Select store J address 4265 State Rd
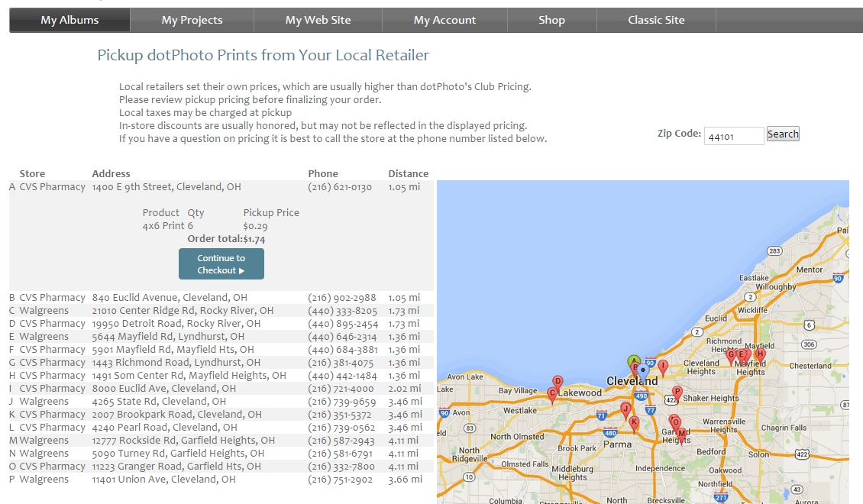The width and height of the screenshot is (863, 504). pyautogui.click(x=159, y=401)
